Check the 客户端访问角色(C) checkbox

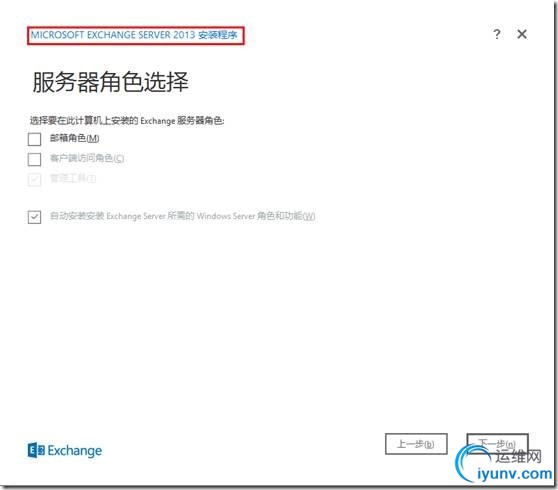click(x=35, y=159)
